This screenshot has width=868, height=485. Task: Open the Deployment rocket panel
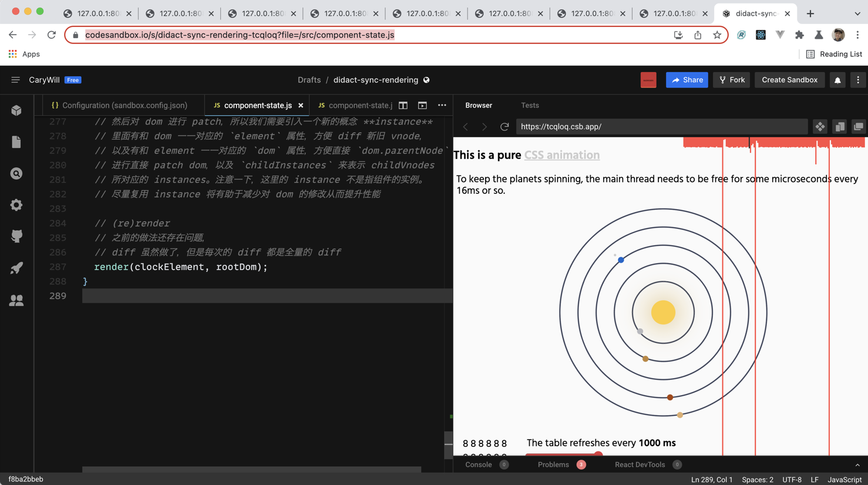(16, 268)
